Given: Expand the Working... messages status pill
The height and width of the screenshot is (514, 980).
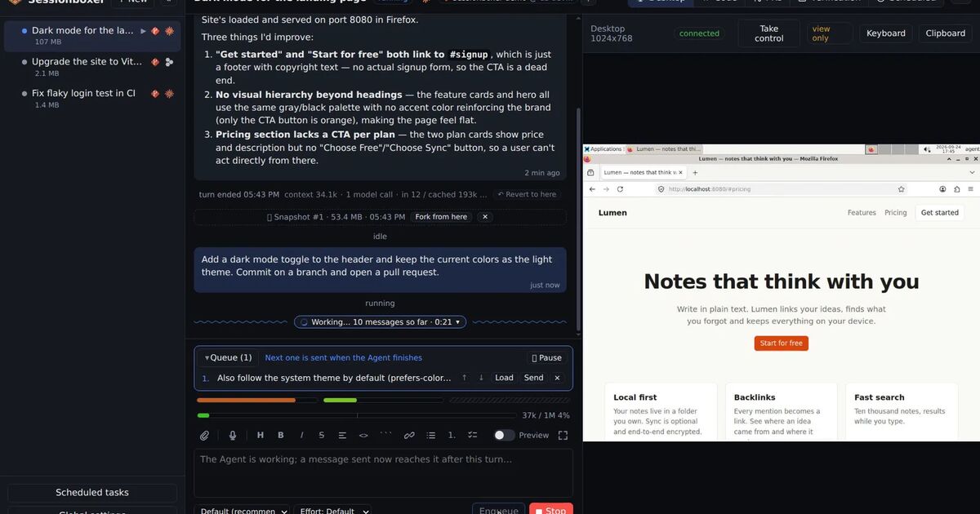Looking at the screenshot, I should coord(381,322).
